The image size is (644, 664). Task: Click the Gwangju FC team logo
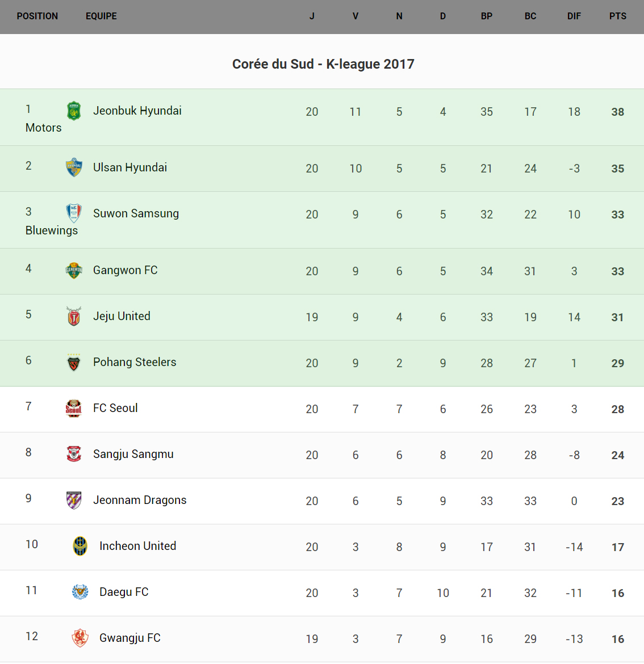coord(80,638)
